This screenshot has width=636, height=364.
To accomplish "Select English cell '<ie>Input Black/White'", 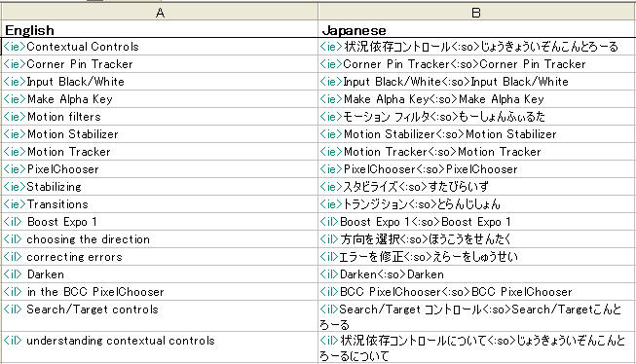I will tap(160, 82).
